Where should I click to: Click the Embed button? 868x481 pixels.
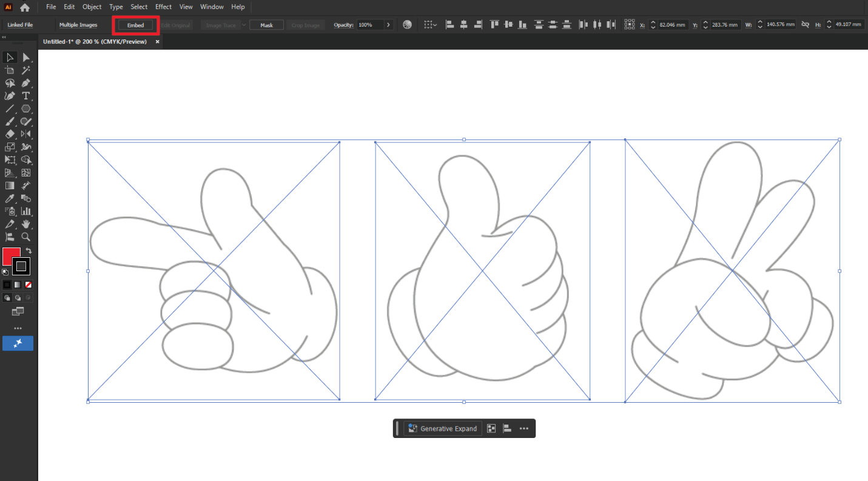pos(135,25)
